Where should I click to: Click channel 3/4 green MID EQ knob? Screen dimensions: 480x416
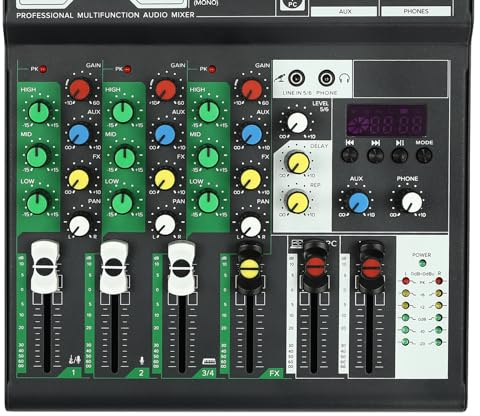point(208,158)
